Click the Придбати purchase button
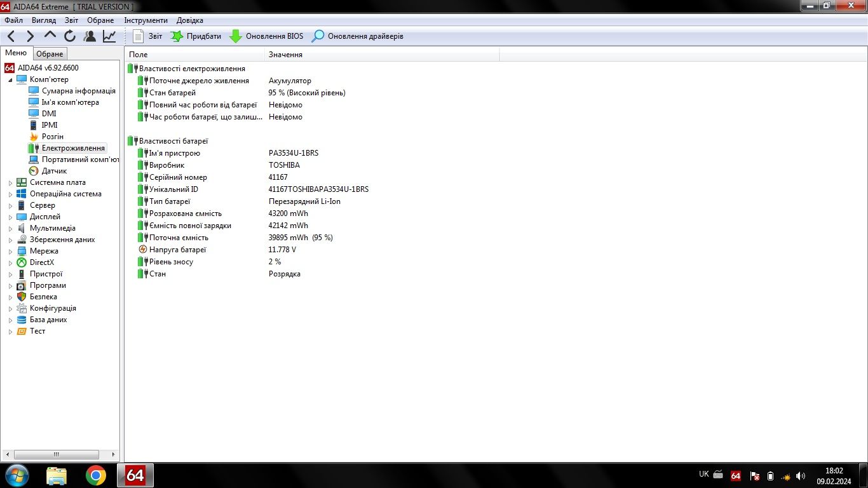Image resolution: width=868 pixels, height=488 pixels. pyautogui.click(x=196, y=36)
